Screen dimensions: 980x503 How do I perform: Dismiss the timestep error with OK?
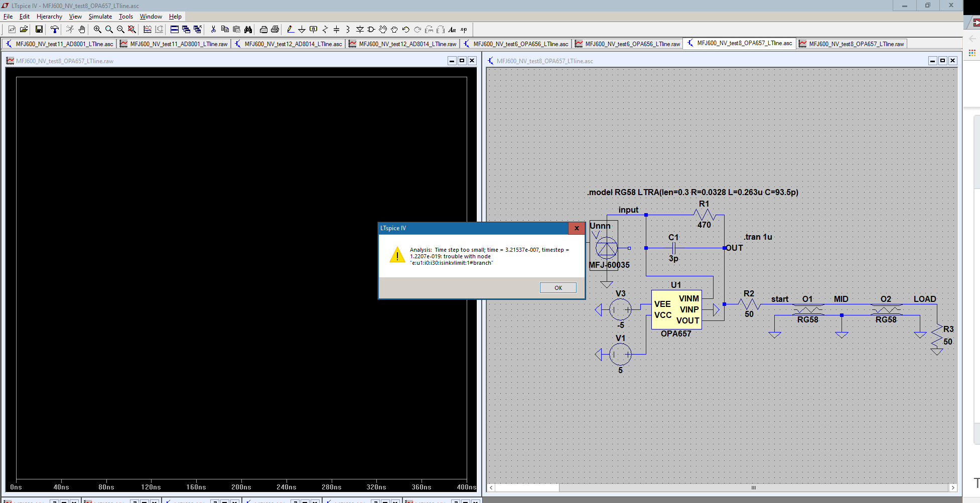557,287
